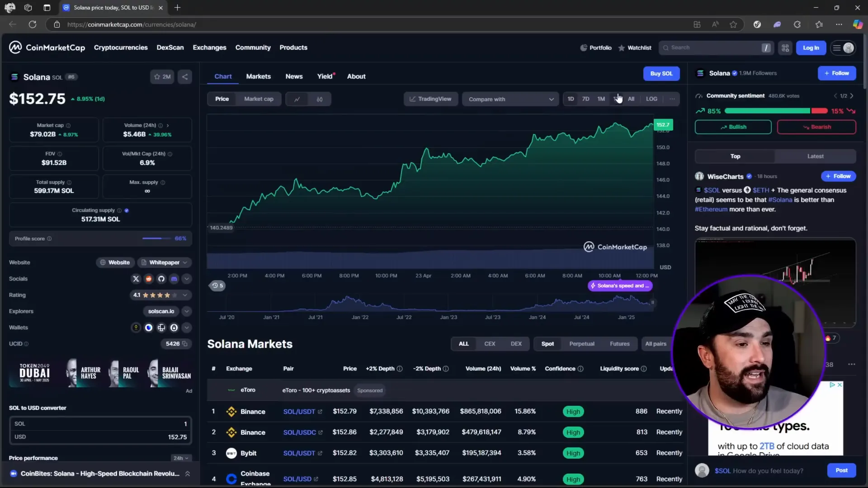Open Solana's Discord social link
Image resolution: width=868 pixels, height=488 pixels.
(174, 279)
